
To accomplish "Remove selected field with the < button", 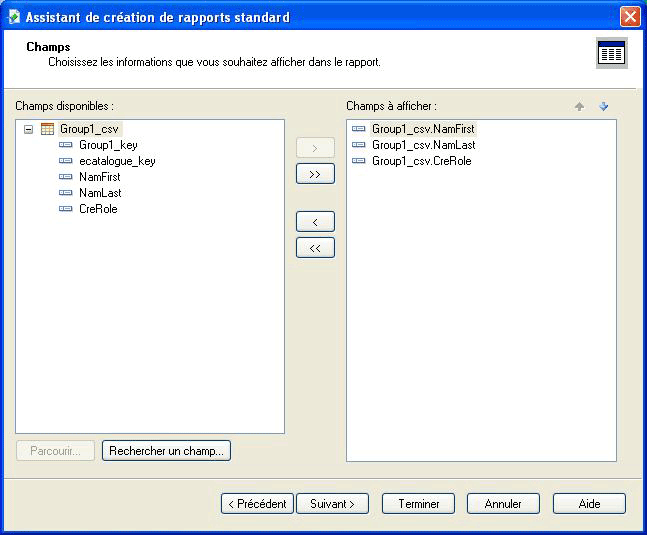I will click(315, 222).
